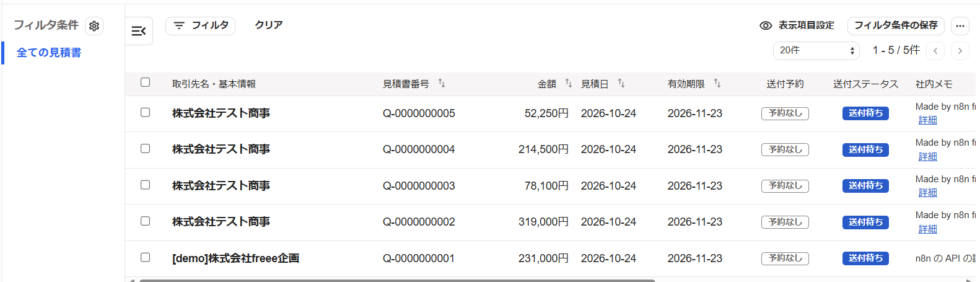Click estimate number Q-0000000003
This screenshot has width=980, height=282.
click(x=419, y=186)
